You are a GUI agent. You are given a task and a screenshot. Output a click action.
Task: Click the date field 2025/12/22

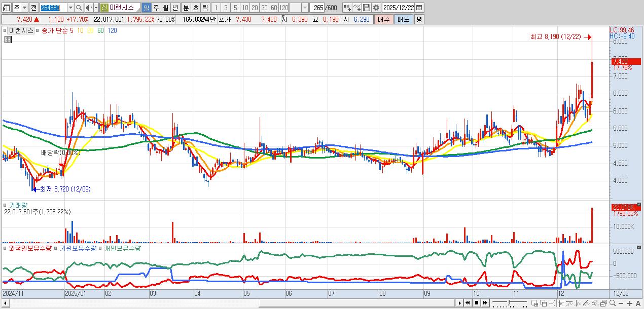pyautogui.click(x=399, y=8)
